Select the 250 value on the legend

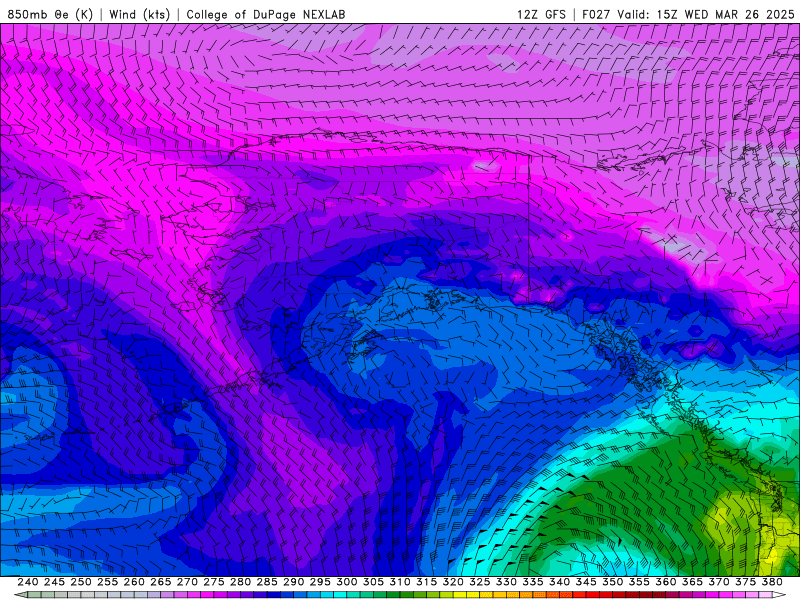pyautogui.click(x=81, y=582)
